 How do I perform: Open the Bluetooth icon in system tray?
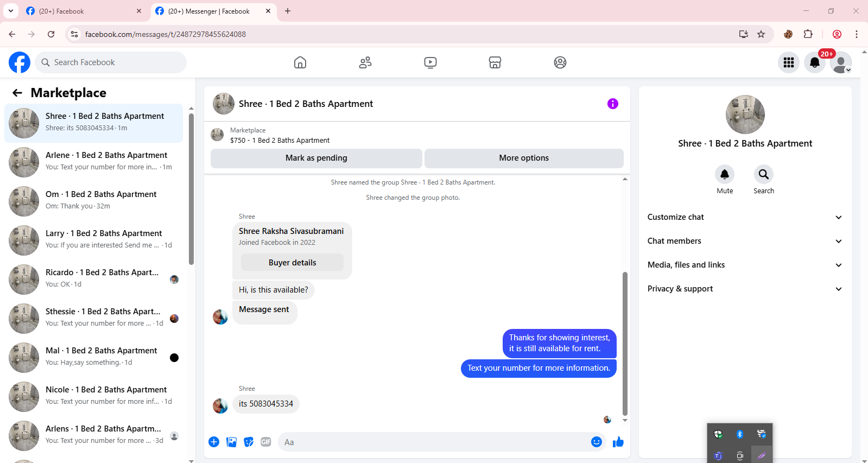pyautogui.click(x=740, y=434)
